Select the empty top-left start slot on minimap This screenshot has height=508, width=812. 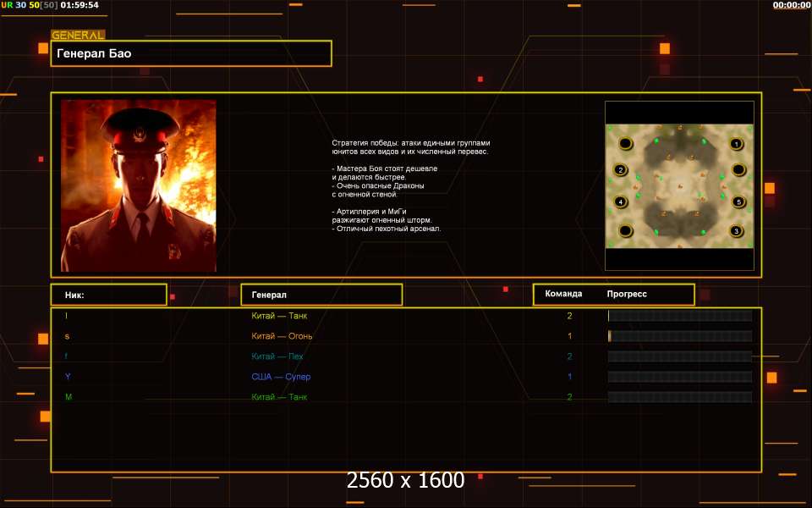point(625,143)
